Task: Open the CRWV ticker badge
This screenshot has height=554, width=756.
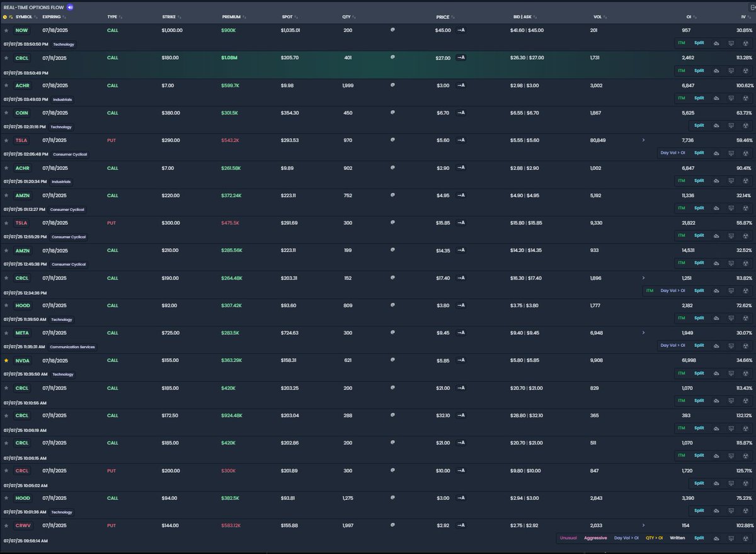Action: coord(22,526)
